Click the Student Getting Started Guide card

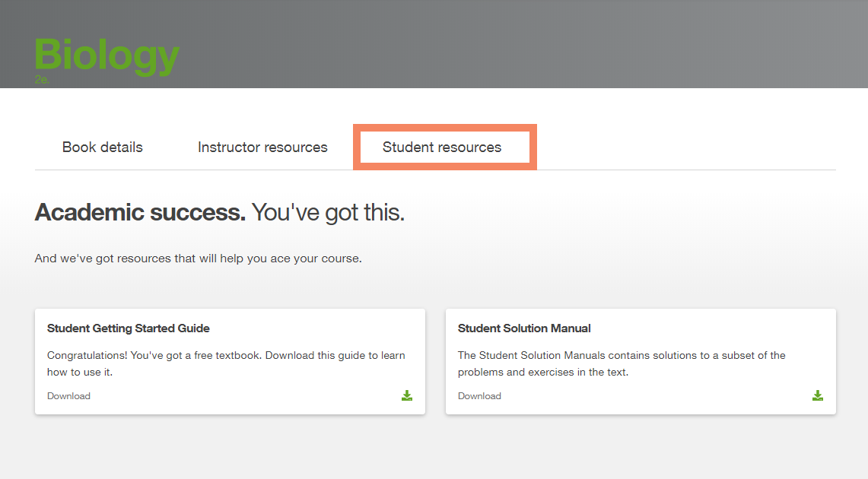point(230,361)
